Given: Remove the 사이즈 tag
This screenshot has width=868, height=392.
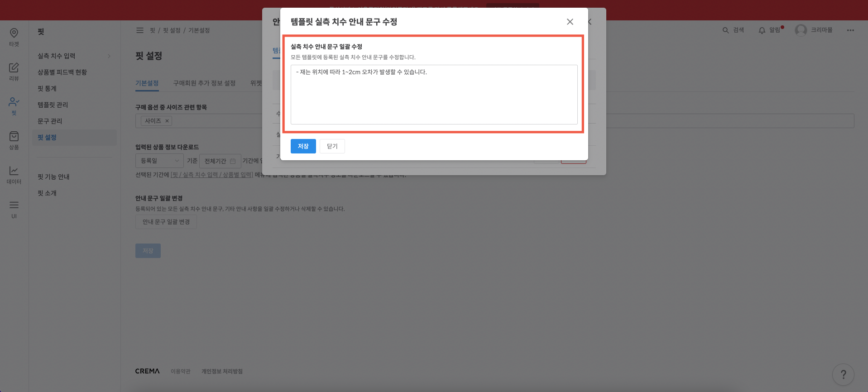Looking at the screenshot, I should [x=167, y=121].
